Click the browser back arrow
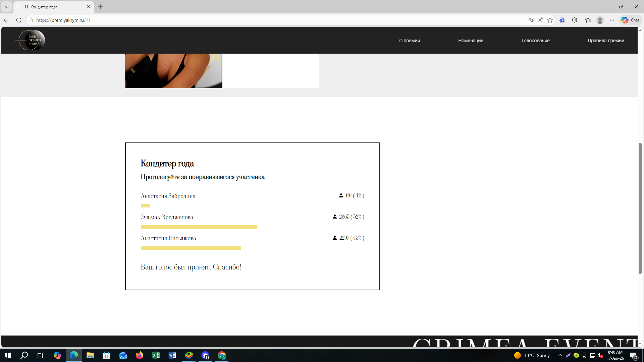 [6, 20]
